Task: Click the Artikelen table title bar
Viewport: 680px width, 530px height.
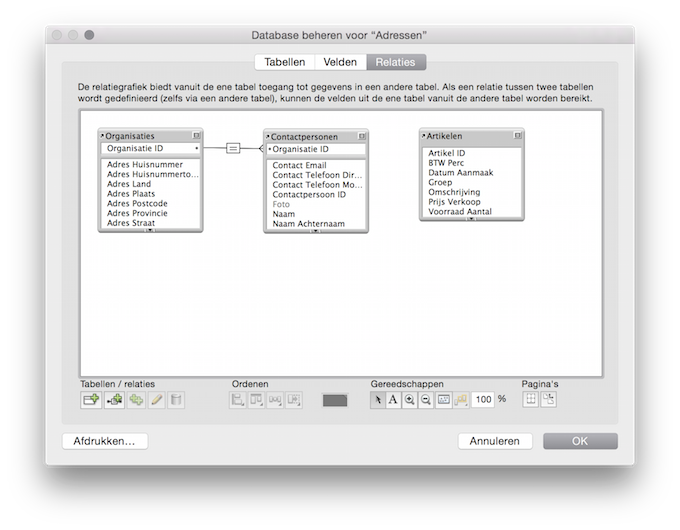Action: pos(471,136)
